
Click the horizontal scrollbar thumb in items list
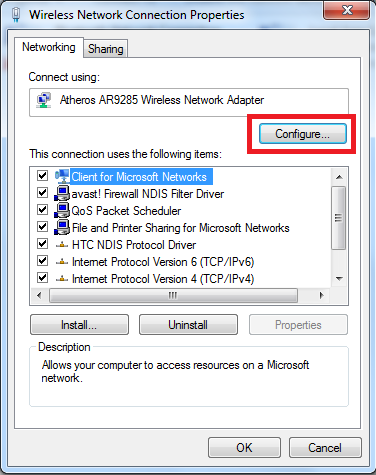pos(173,295)
